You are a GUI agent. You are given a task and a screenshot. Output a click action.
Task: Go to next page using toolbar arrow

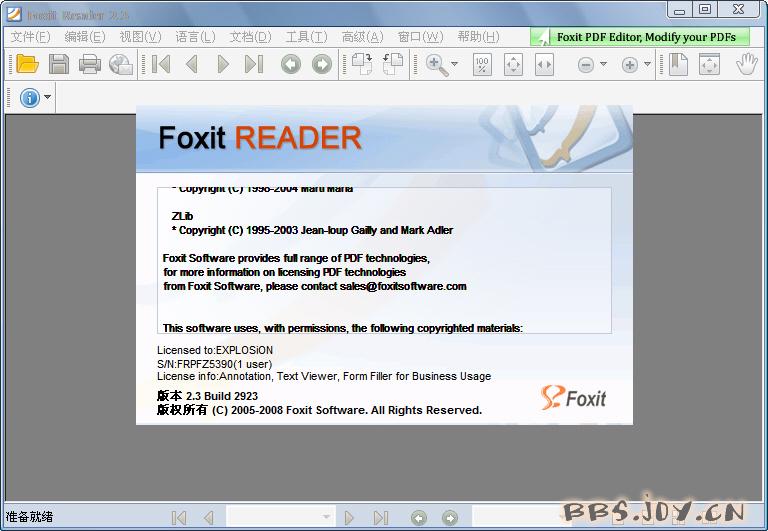tap(223, 64)
